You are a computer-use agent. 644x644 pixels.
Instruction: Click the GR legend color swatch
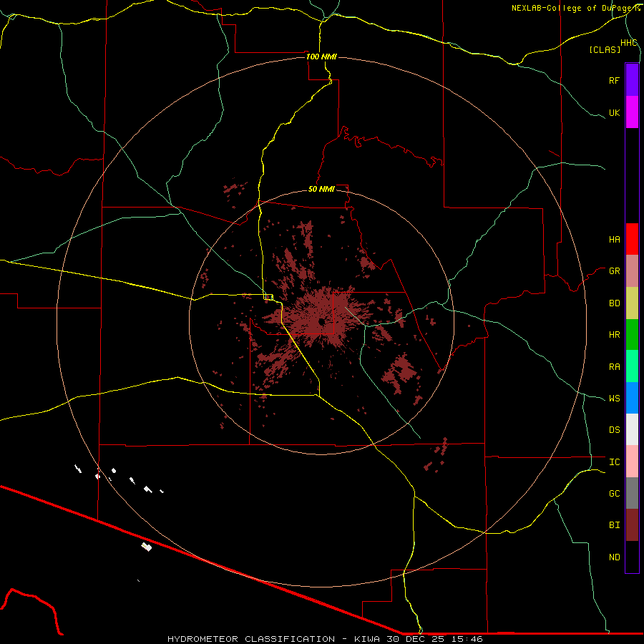pos(632,271)
